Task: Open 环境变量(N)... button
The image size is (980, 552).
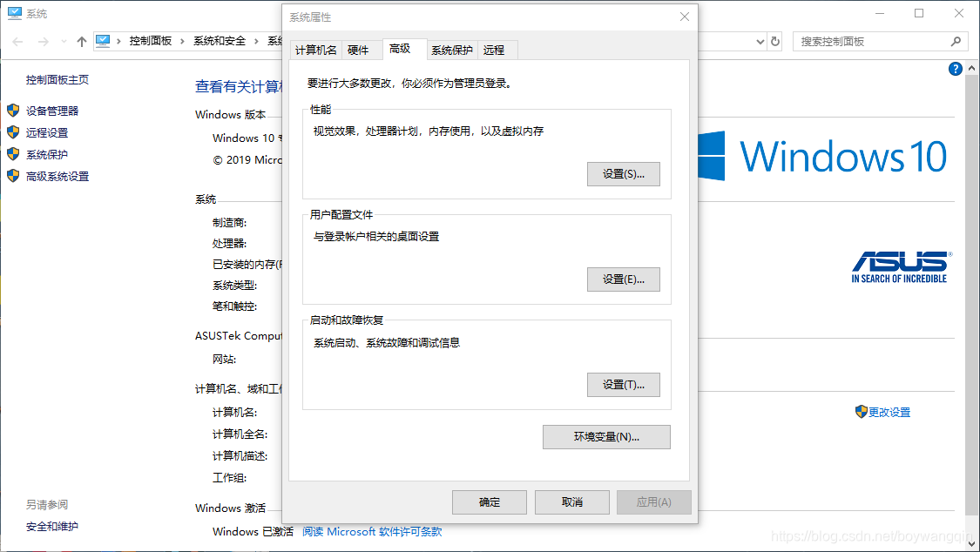Action: coord(606,437)
